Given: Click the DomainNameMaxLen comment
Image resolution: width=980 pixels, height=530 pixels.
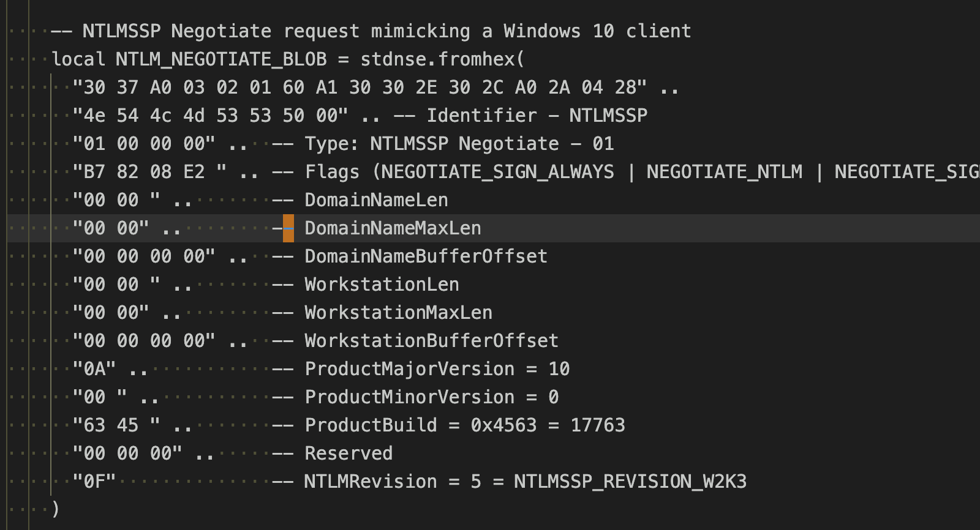Looking at the screenshot, I should pyautogui.click(x=393, y=228).
